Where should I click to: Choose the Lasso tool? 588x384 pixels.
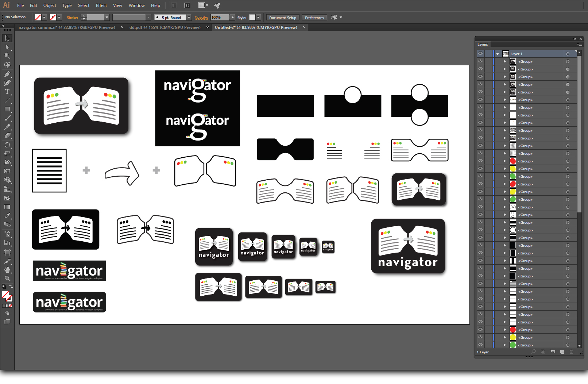pos(7,65)
